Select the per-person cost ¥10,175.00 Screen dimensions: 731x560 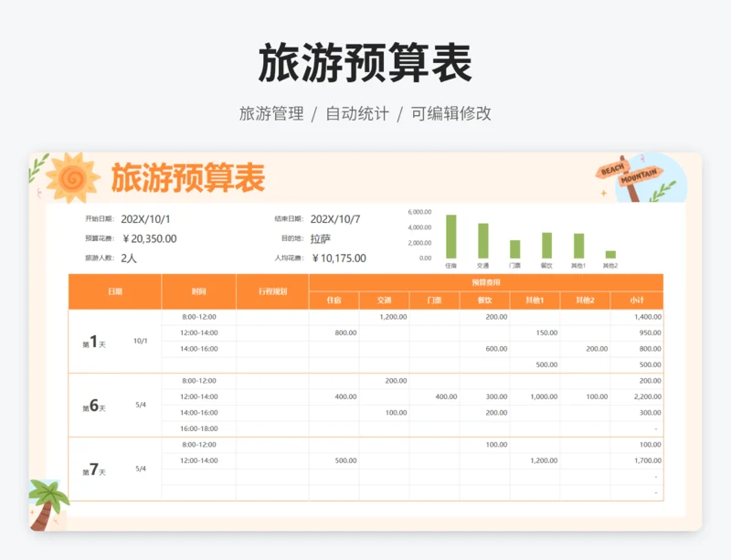tap(339, 259)
